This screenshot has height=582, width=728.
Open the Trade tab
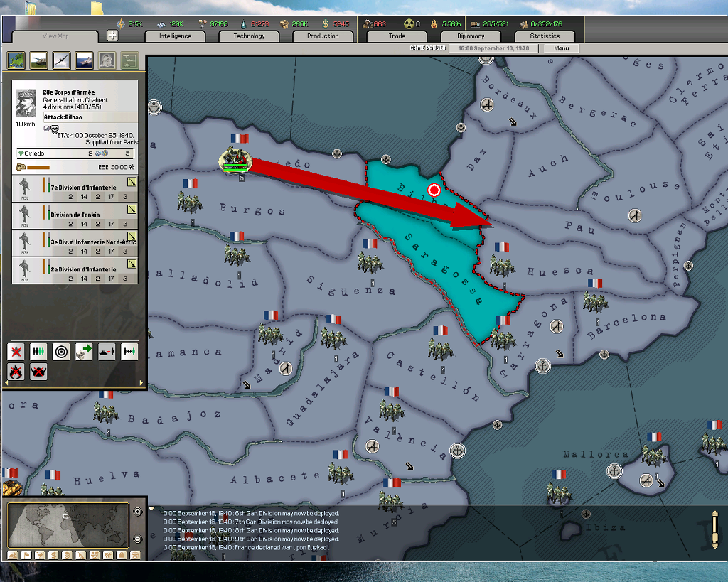[397, 36]
